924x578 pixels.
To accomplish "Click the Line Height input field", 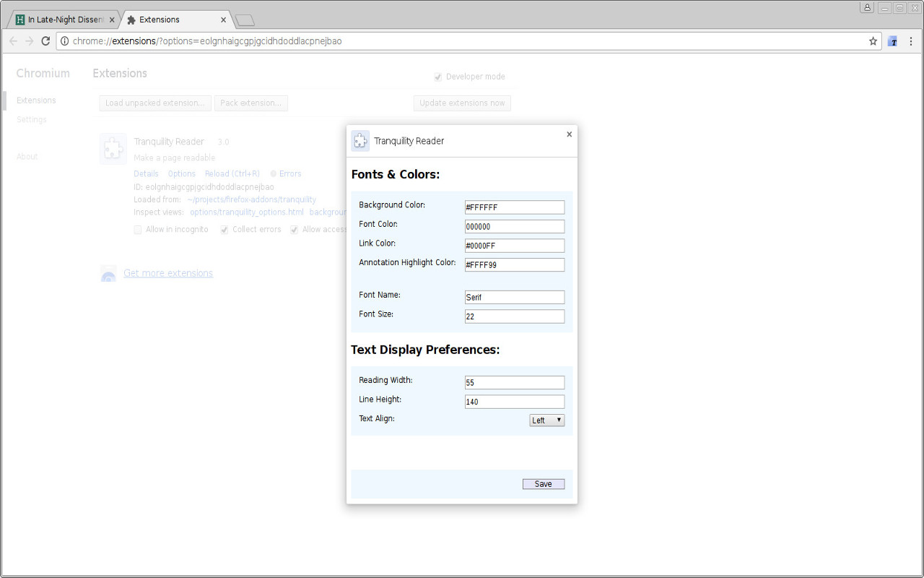I will pyautogui.click(x=515, y=402).
